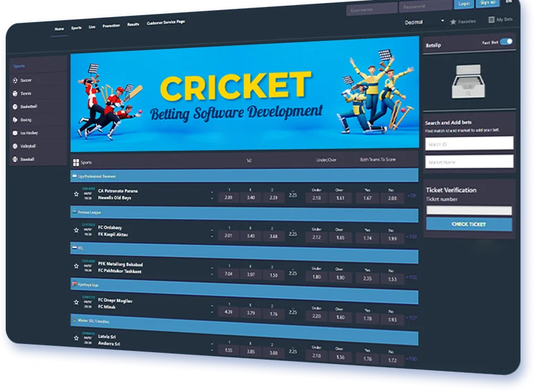This screenshot has height=392, width=549.
Task: Favorite the Latvia Srl match
Action: click(76, 338)
